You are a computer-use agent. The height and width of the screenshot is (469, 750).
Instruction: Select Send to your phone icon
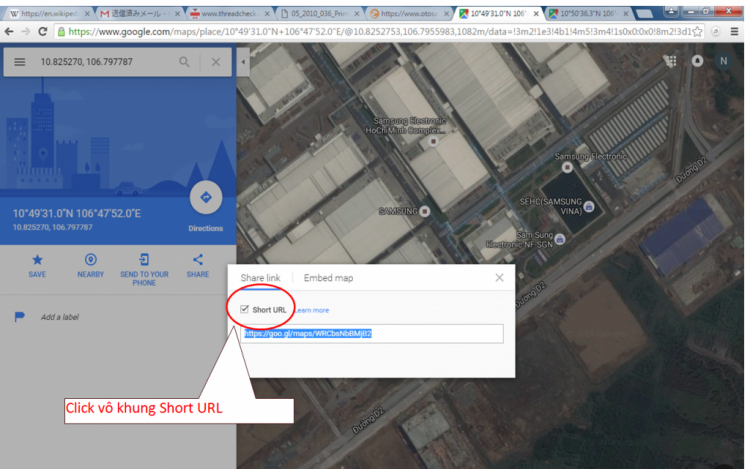point(144,260)
